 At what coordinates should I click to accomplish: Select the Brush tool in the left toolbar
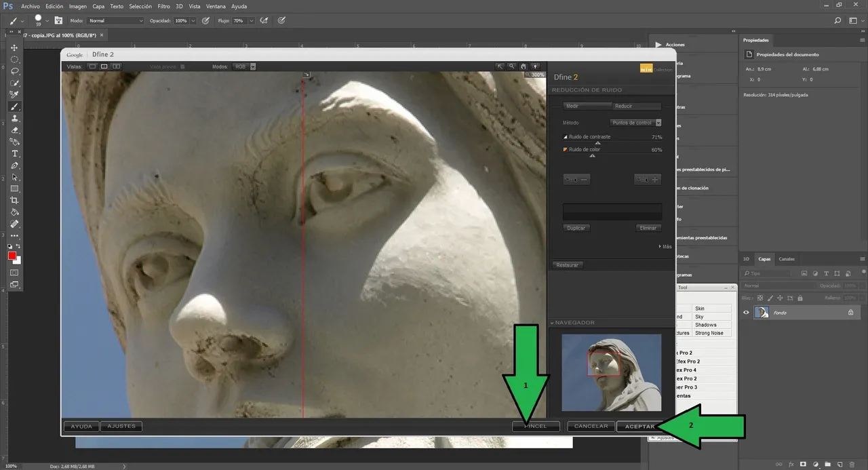[x=14, y=106]
